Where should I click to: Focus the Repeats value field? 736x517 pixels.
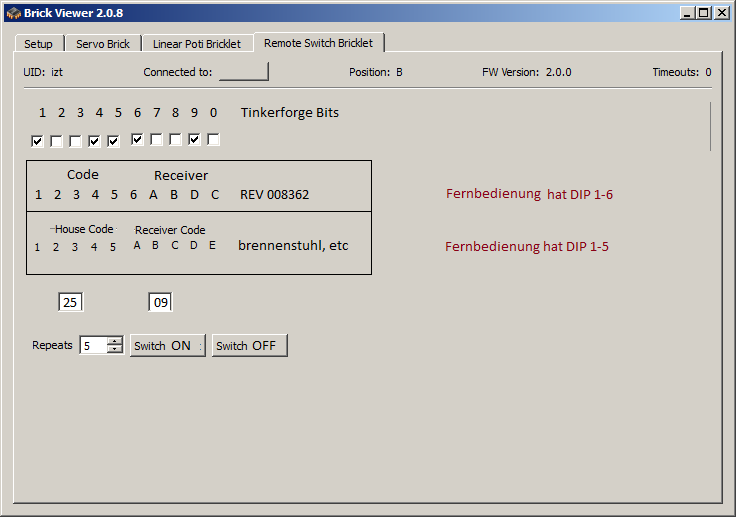pos(93,345)
